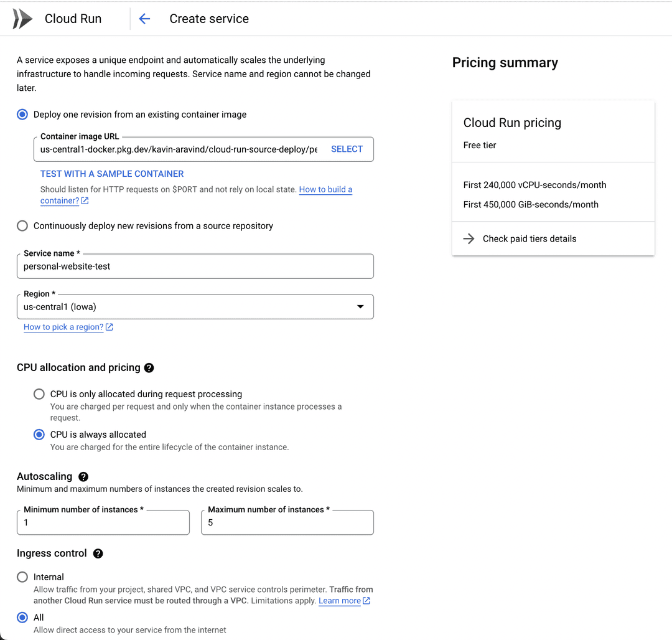
Task: Click Cloud Run pricing card title
Action: coord(512,123)
